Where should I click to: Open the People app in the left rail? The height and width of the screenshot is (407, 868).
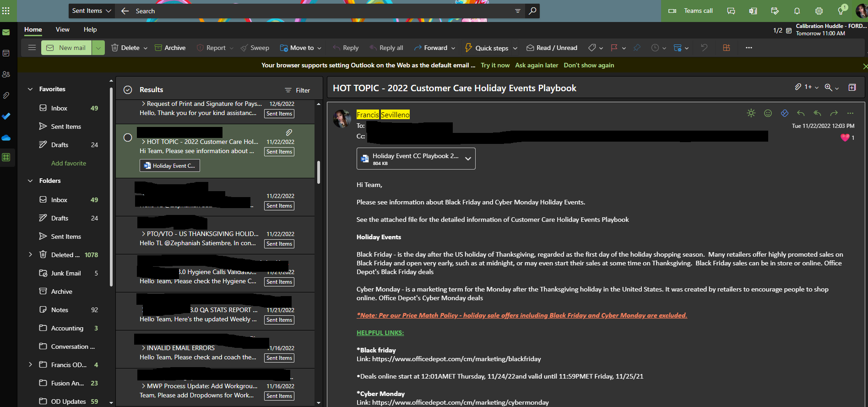pyautogui.click(x=6, y=74)
